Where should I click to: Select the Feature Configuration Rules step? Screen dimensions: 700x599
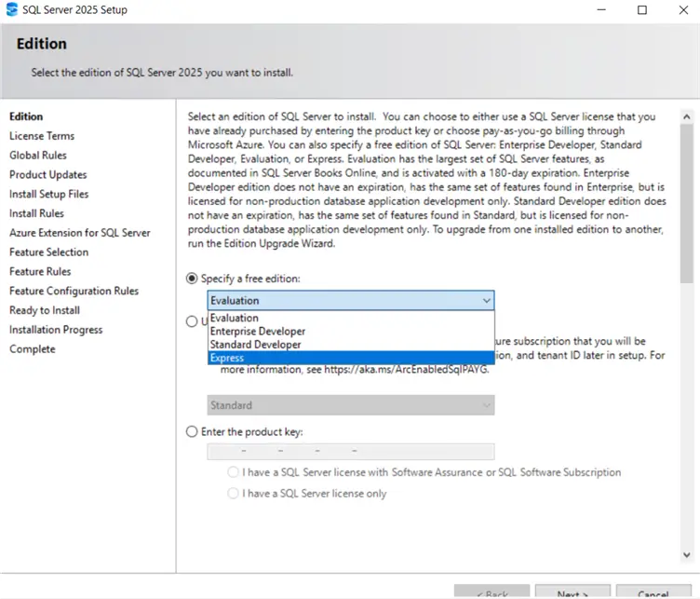74,291
